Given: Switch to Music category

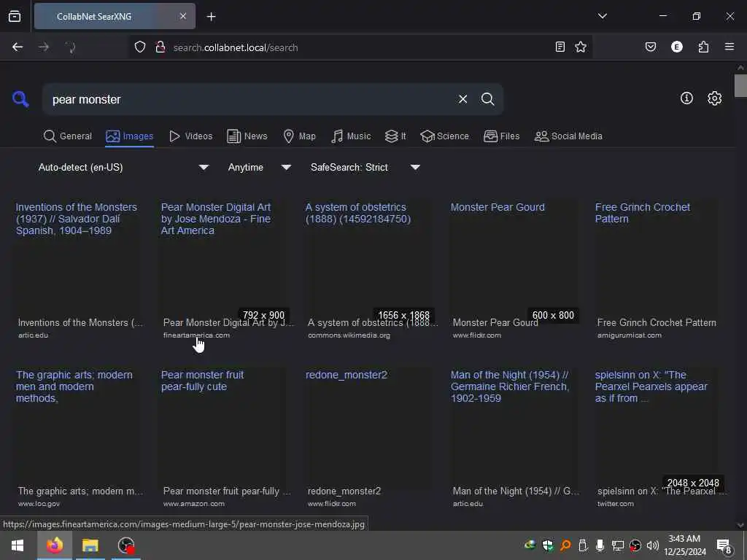Looking at the screenshot, I should click(x=351, y=136).
